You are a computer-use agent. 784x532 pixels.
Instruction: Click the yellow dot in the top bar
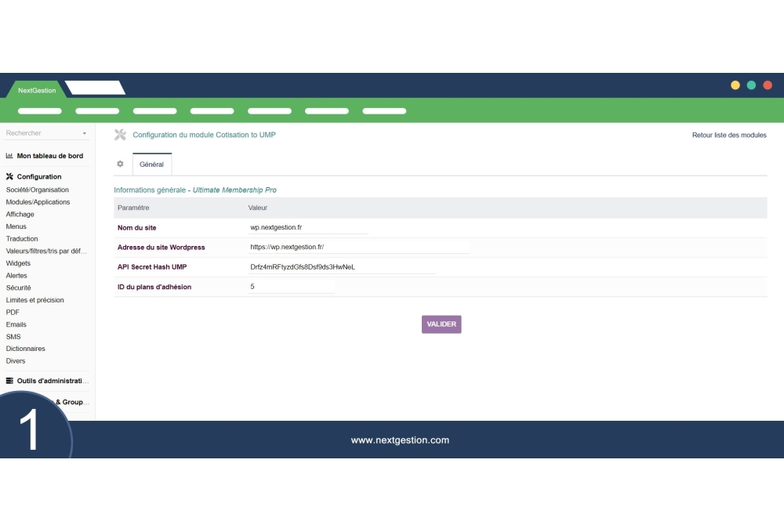(x=735, y=84)
